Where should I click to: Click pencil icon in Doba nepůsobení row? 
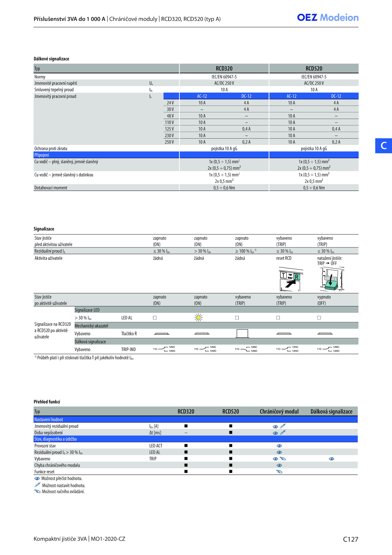pyautogui.click(x=283, y=432)
